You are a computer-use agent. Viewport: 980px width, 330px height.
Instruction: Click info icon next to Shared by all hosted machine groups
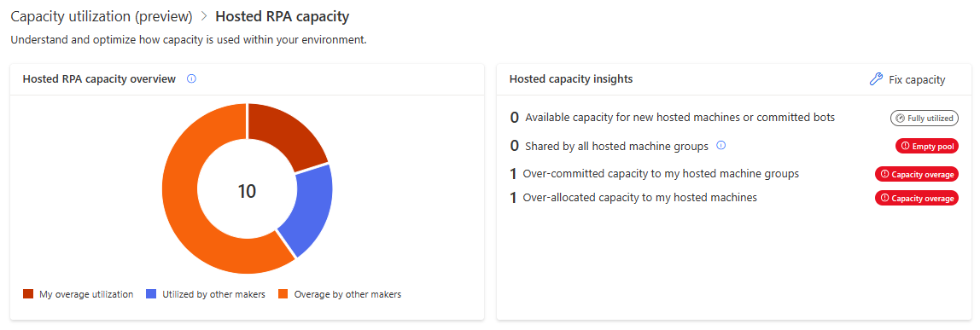click(x=720, y=145)
